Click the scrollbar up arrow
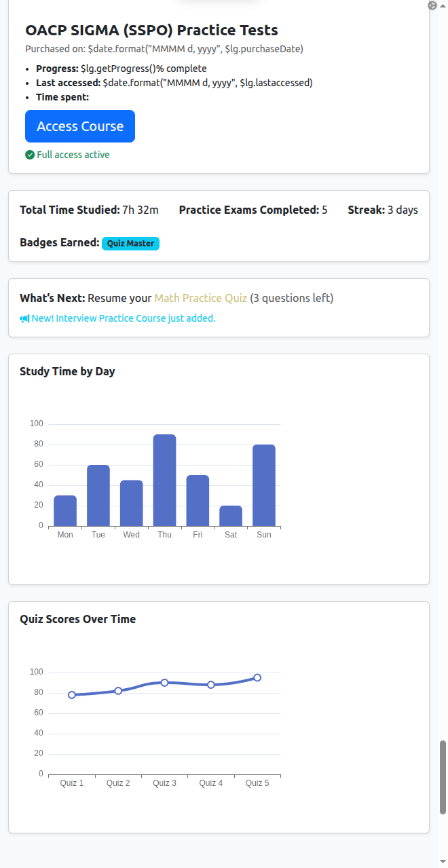This screenshot has height=868, width=448. point(443,5)
